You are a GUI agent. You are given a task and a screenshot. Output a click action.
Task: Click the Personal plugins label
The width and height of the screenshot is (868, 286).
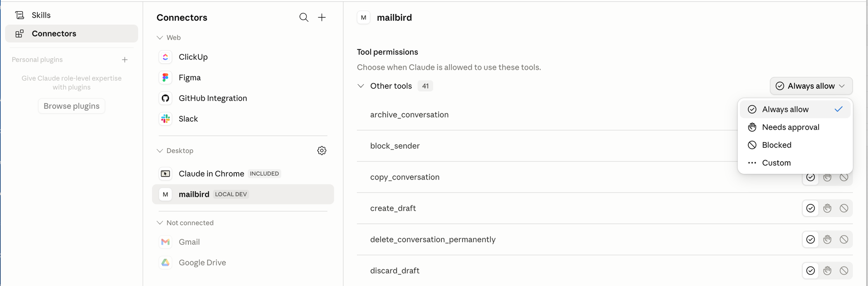point(37,60)
